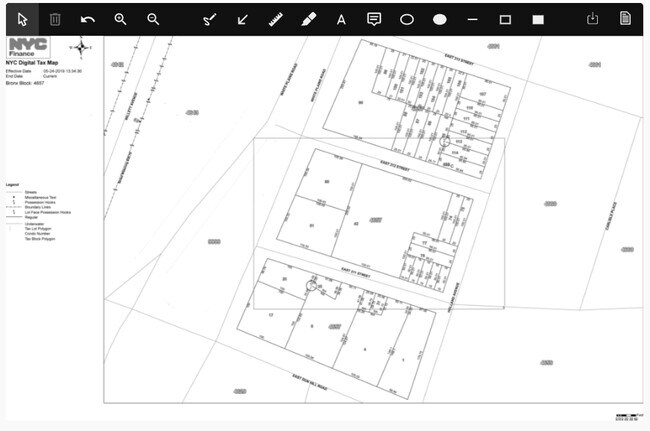Select the outlined rectangle tool
650x431 pixels.
click(505, 19)
